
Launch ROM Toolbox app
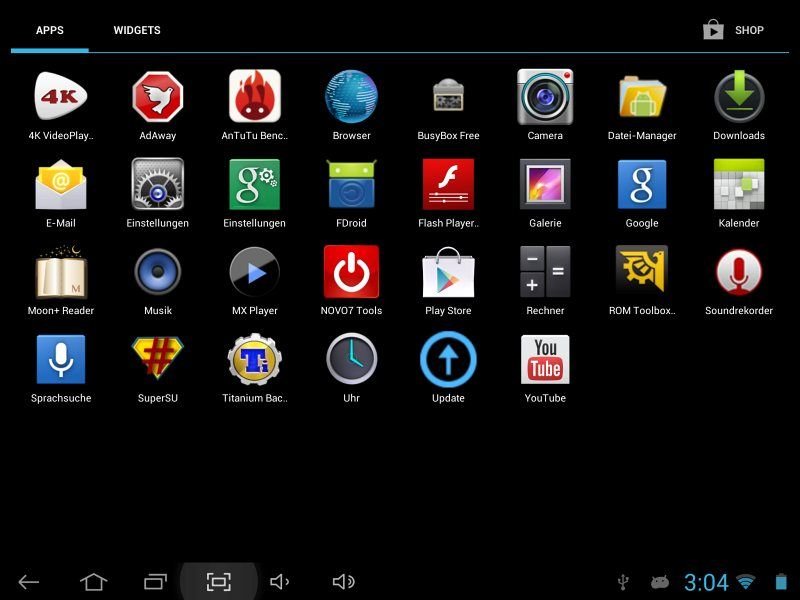coord(642,270)
